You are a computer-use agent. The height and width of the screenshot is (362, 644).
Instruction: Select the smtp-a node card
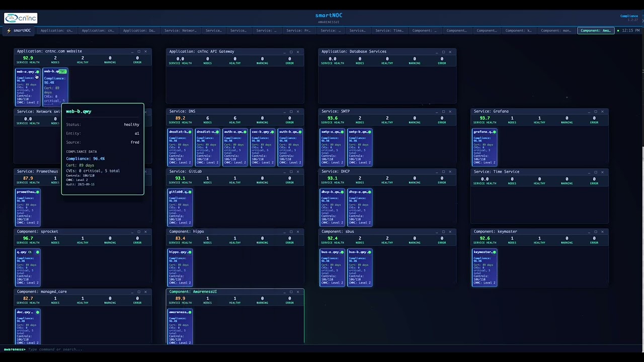[x=333, y=147]
